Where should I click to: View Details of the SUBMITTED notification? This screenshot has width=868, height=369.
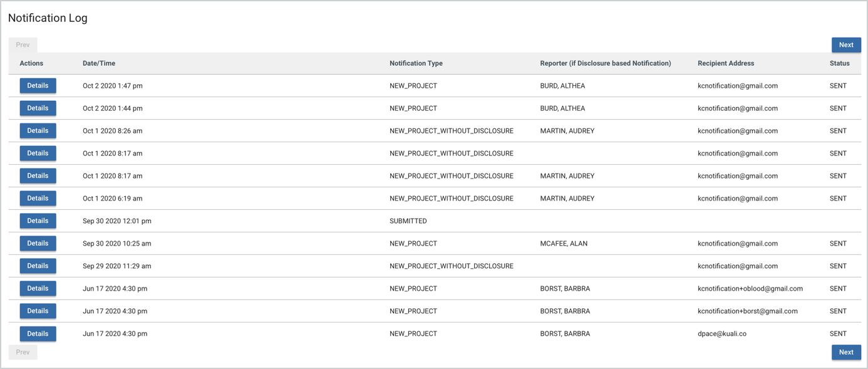(38, 221)
